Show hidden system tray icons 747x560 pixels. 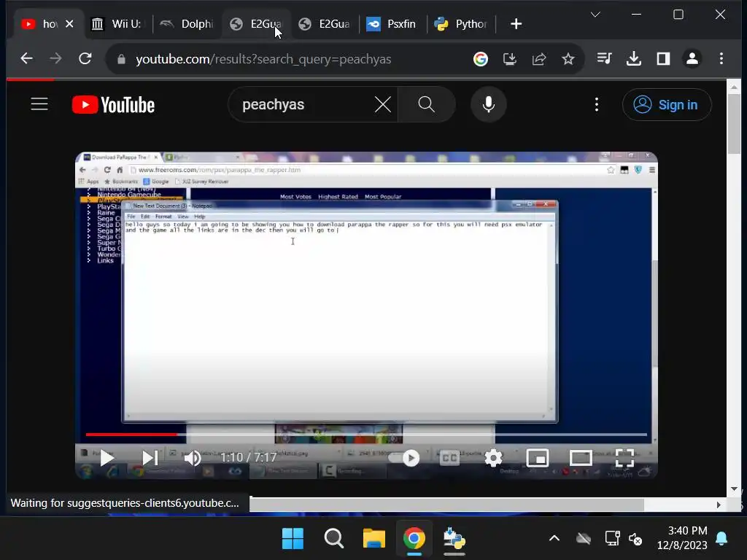click(554, 539)
